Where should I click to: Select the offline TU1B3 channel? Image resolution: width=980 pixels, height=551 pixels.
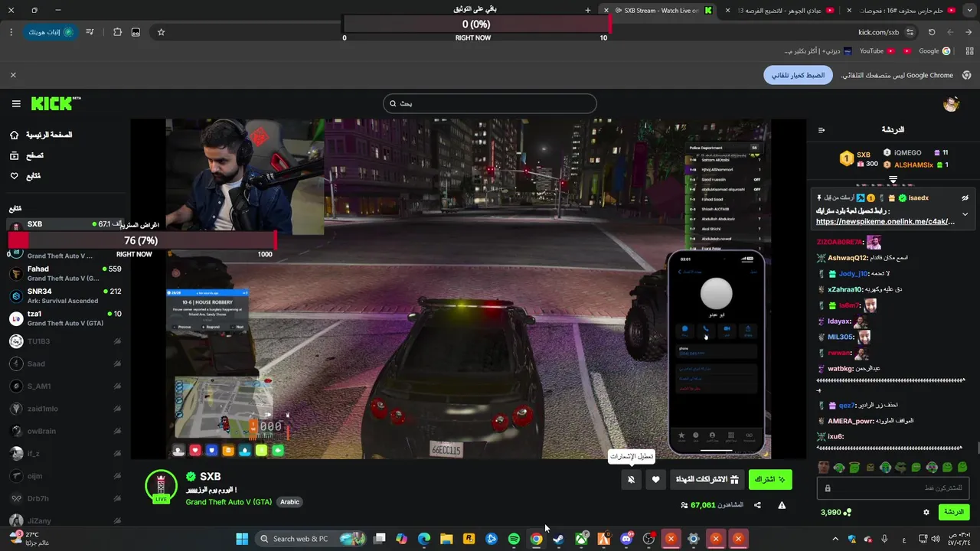coord(65,341)
